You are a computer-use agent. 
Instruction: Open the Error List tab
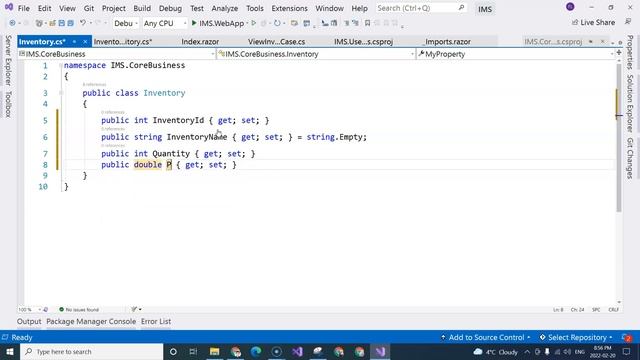156,322
